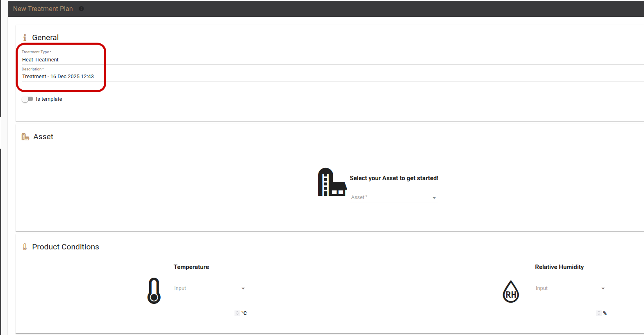Click the relative humidity percent value field
This screenshot has height=335, width=644.
pos(565,313)
